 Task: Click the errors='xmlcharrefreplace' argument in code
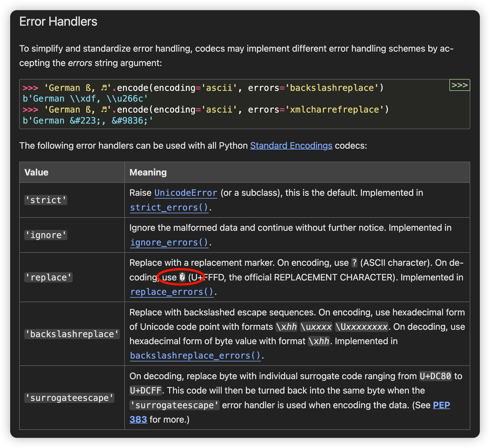coord(316,109)
